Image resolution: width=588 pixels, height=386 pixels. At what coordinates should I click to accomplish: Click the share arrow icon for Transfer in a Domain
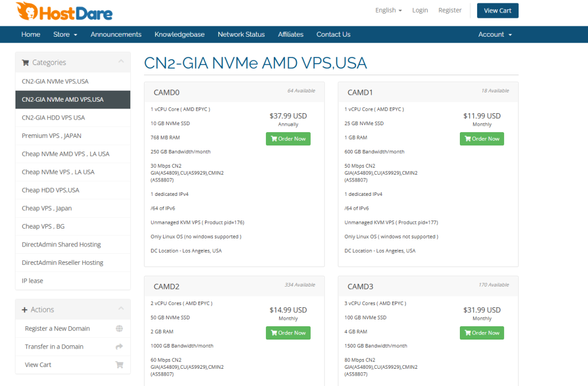tap(119, 346)
